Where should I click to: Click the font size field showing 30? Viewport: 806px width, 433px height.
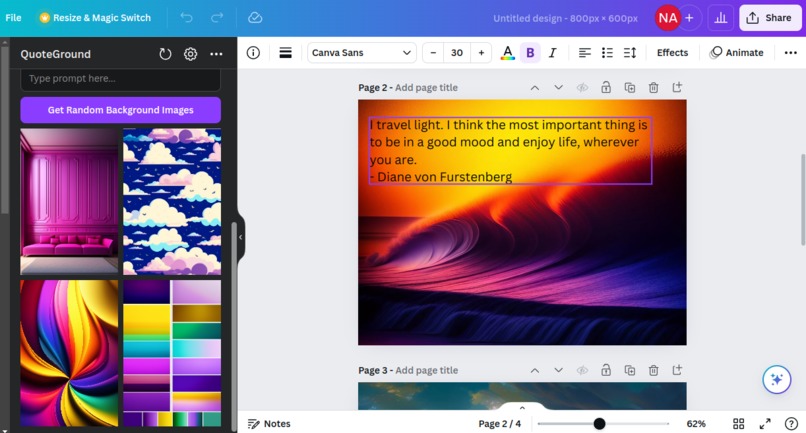pyautogui.click(x=457, y=52)
